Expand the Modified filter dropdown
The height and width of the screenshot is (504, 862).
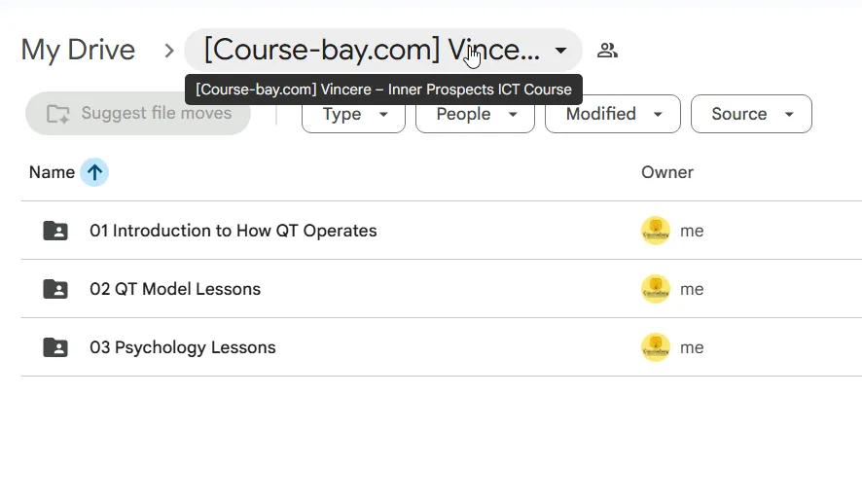(x=612, y=114)
